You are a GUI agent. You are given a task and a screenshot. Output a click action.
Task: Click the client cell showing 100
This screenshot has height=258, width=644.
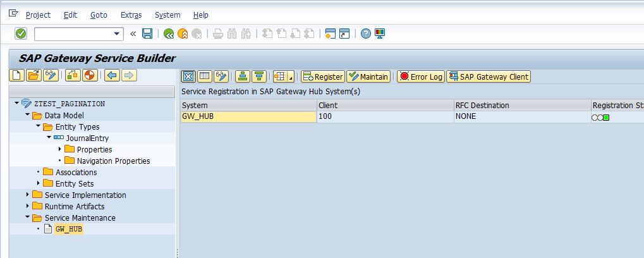coord(386,117)
